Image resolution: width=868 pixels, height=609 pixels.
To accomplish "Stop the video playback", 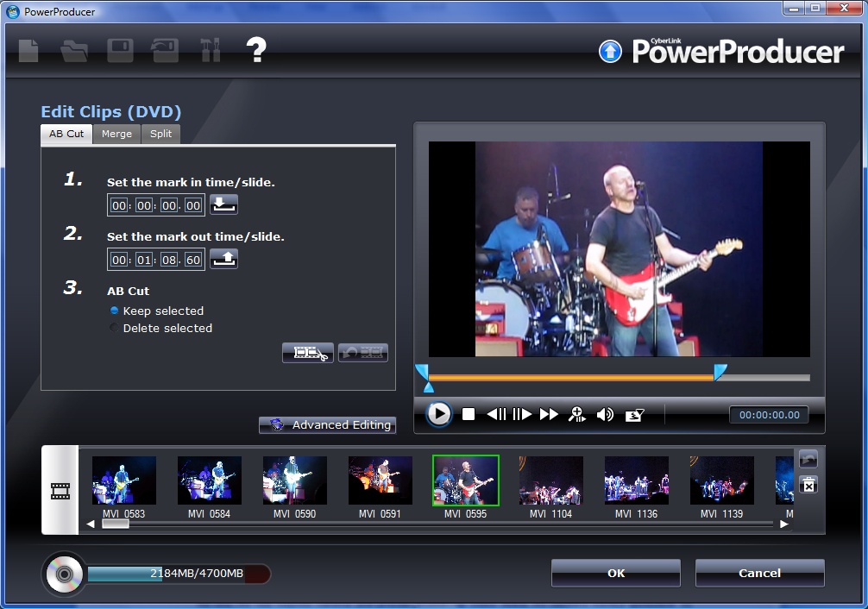I will click(469, 414).
